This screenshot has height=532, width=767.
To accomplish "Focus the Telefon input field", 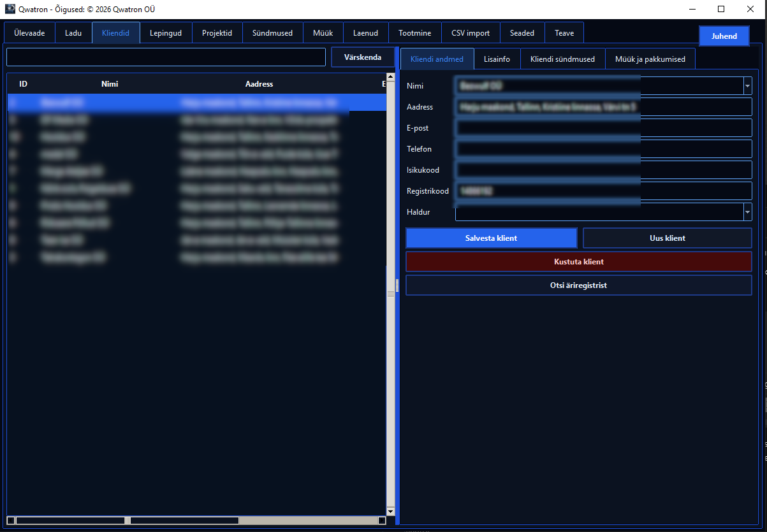I will point(604,149).
